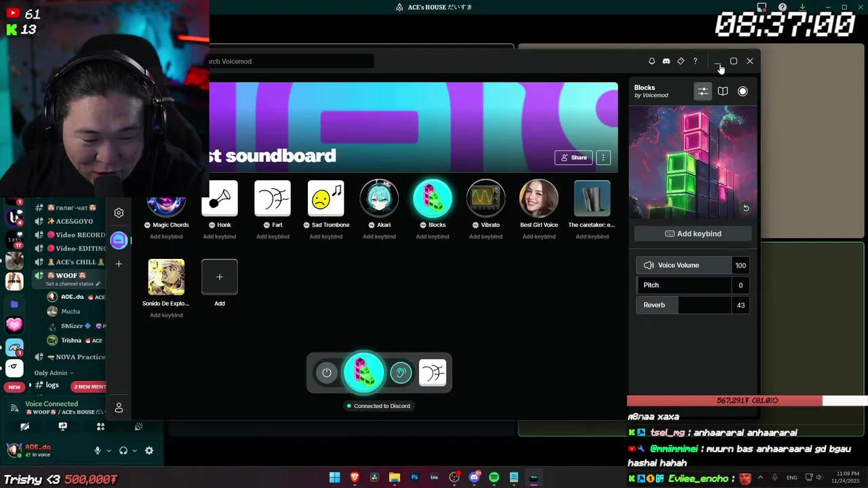Click the Fart sound in bottom dock

(433, 373)
